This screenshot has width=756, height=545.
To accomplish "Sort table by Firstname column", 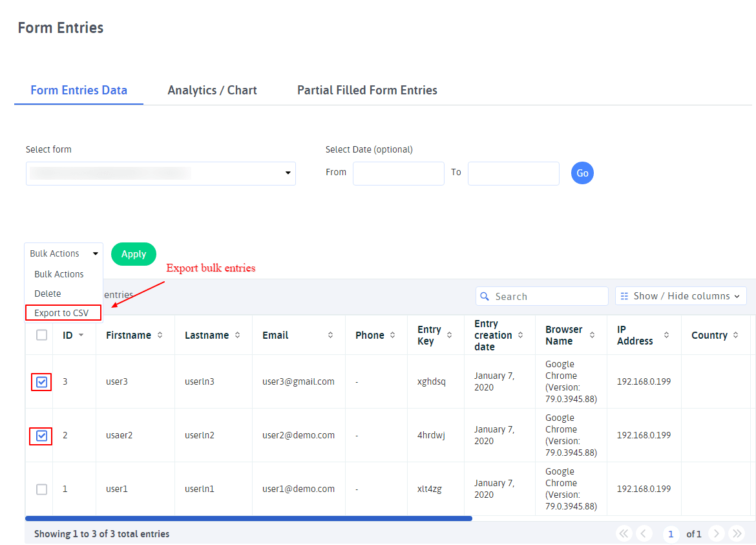I will click(x=160, y=336).
